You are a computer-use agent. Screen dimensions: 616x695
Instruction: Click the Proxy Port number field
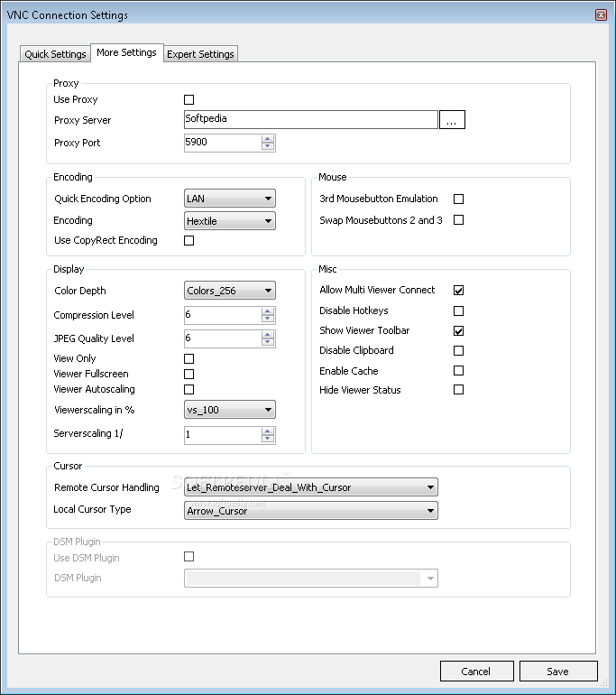pyautogui.click(x=223, y=143)
